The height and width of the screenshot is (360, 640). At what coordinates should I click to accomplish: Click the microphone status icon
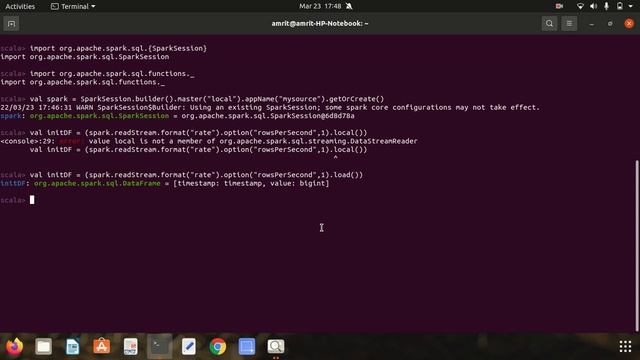point(607,6)
